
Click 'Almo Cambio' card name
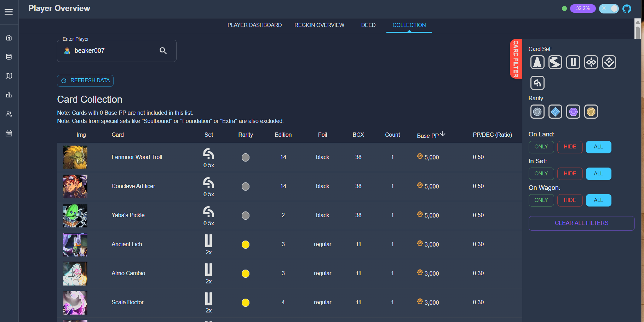(128, 273)
